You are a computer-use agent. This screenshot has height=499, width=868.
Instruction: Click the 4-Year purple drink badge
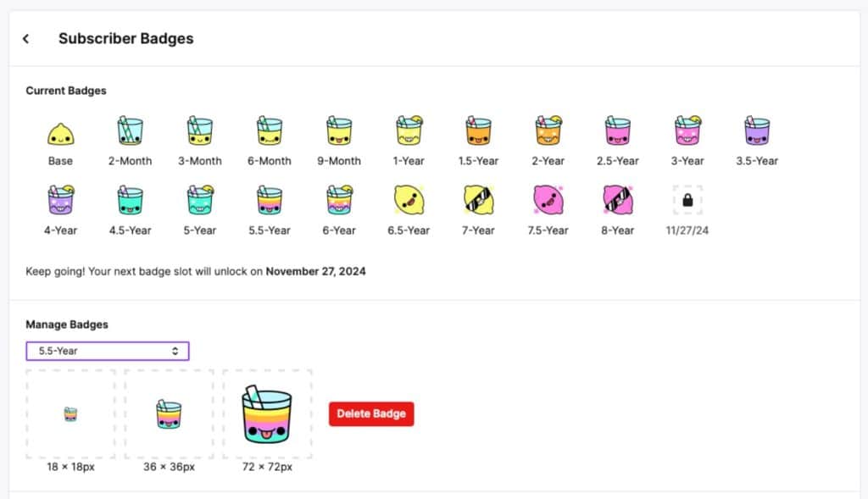[x=59, y=202]
